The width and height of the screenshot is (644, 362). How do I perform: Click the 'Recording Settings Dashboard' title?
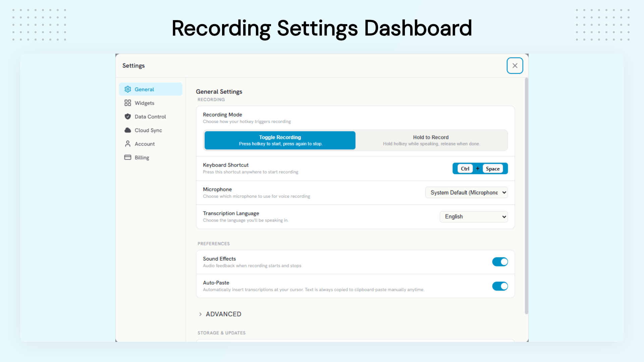coord(322,28)
